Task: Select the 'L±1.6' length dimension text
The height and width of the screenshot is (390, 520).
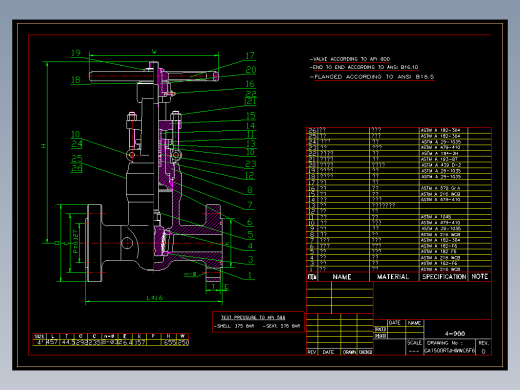Action: click(x=155, y=297)
